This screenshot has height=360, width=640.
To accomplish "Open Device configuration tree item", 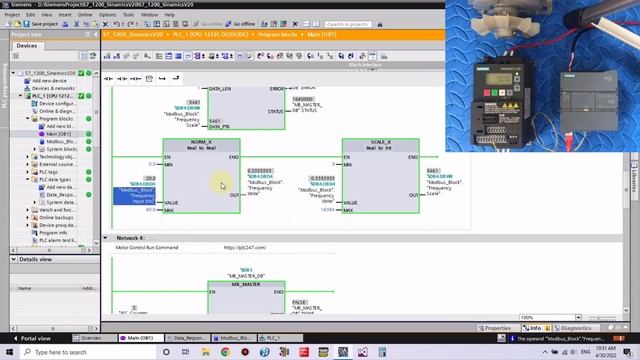I will [x=55, y=104].
